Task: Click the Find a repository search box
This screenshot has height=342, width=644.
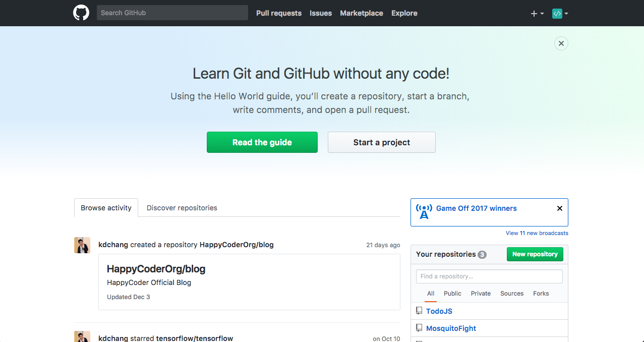Action: click(489, 276)
